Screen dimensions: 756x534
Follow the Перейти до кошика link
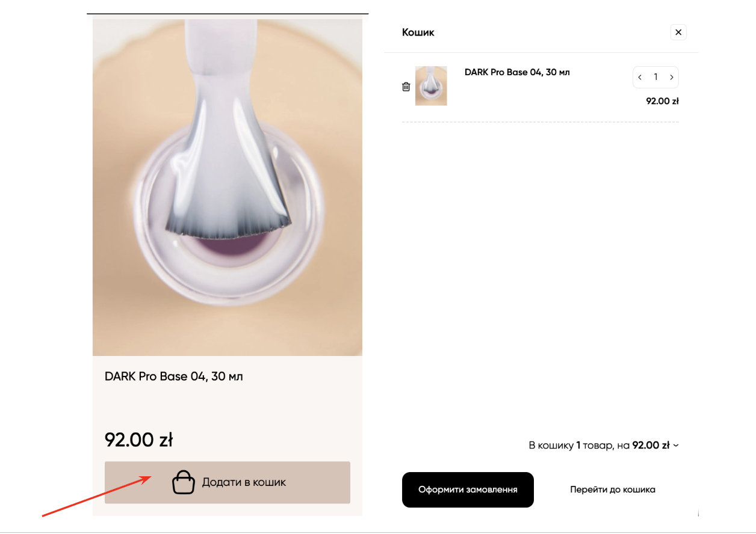click(613, 489)
